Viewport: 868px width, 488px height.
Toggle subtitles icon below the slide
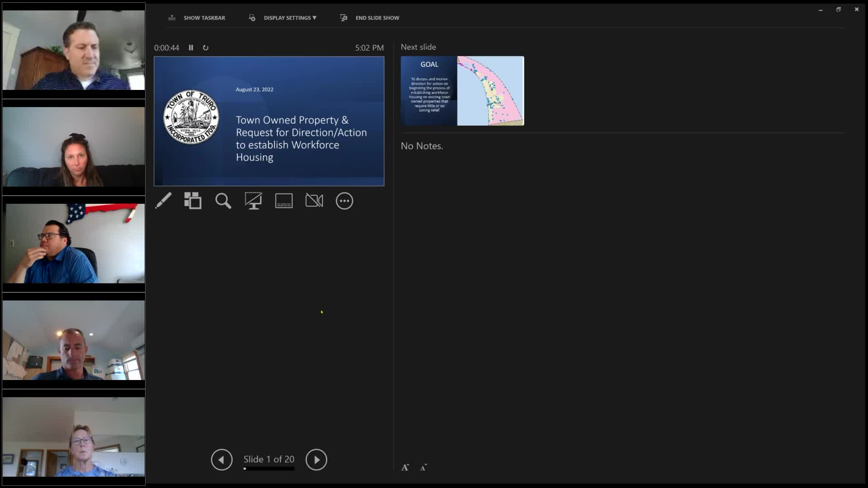pyautogui.click(x=284, y=201)
